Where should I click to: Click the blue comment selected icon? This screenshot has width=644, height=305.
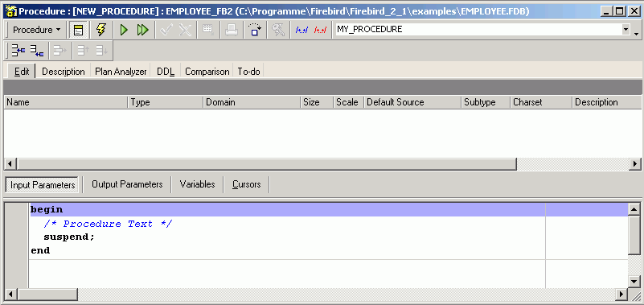click(301, 30)
